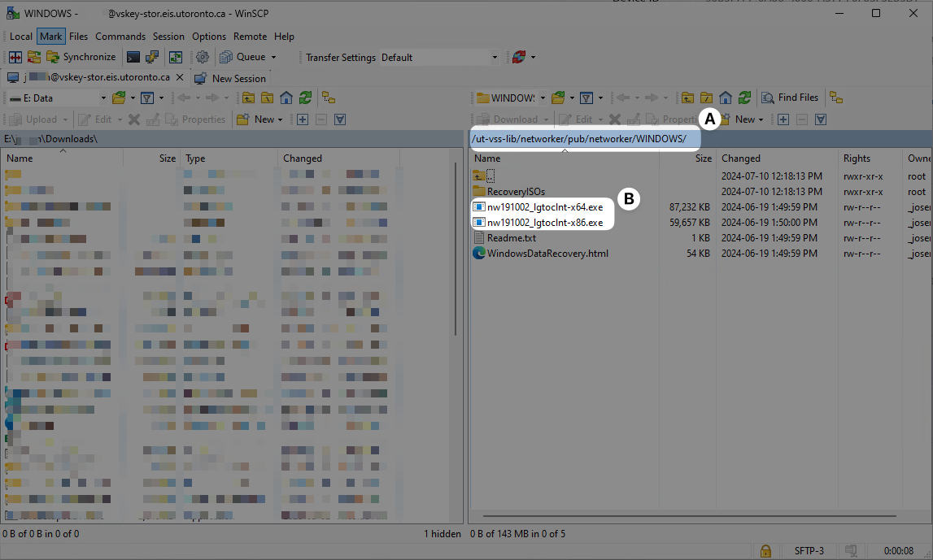Click local panel select all icon
The width and height of the screenshot is (933, 560).
[340, 119]
